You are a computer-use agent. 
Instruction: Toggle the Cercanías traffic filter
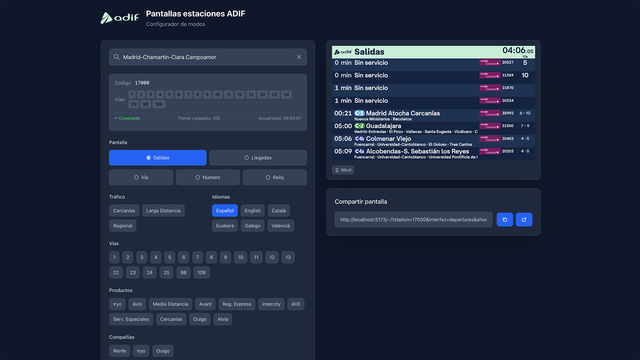(124, 211)
